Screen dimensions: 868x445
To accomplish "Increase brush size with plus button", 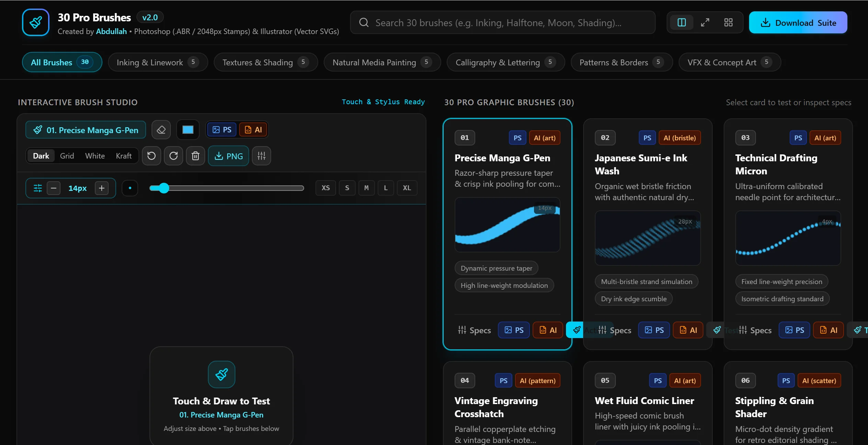I will click(x=102, y=188).
